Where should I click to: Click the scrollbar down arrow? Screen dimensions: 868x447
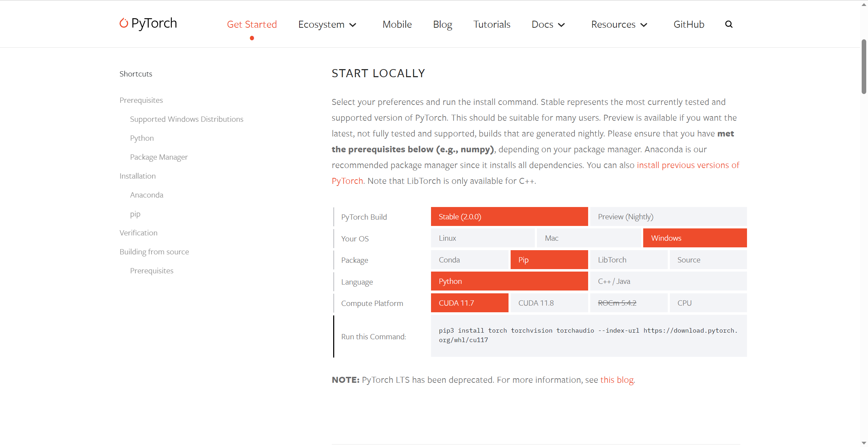tap(864, 443)
